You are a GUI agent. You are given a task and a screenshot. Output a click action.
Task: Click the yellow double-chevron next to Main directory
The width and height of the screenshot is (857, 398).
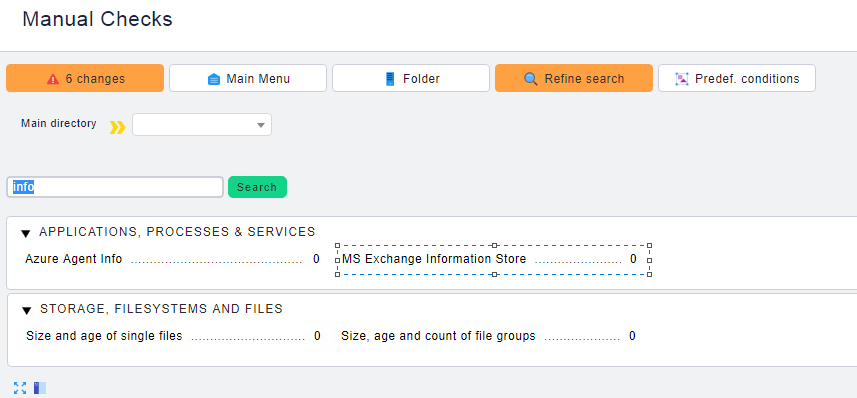click(x=117, y=127)
